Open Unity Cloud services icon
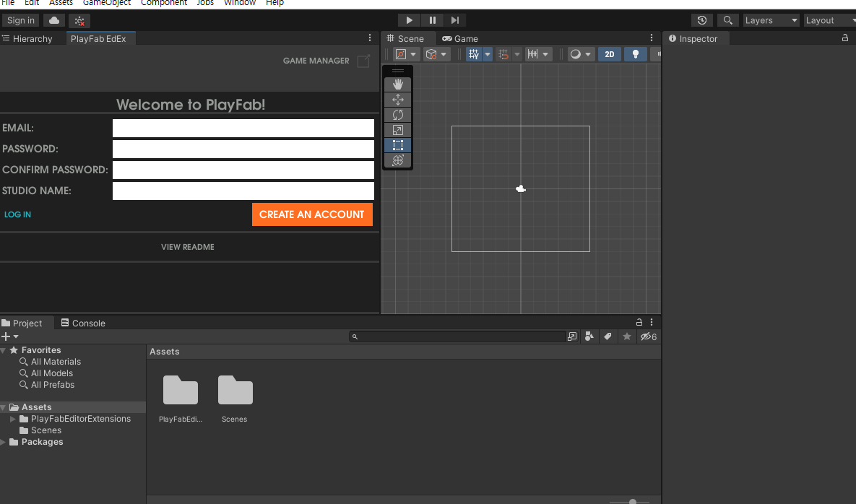This screenshot has height=504, width=856. point(54,20)
